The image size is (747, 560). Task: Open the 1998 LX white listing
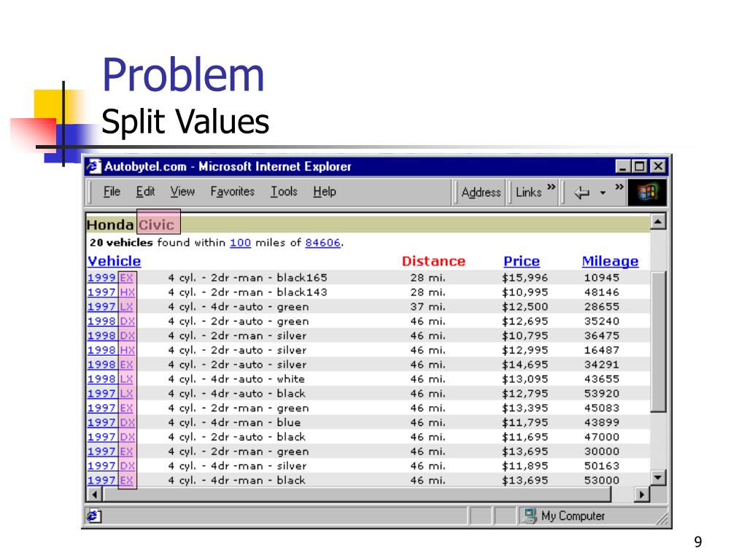click(111, 379)
